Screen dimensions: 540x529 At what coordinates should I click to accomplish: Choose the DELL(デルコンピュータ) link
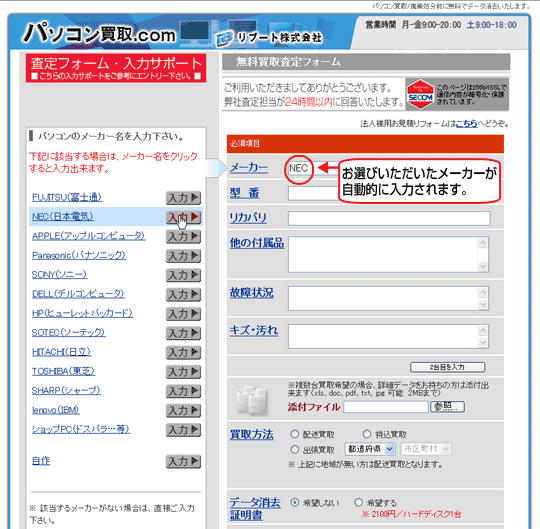(x=78, y=294)
